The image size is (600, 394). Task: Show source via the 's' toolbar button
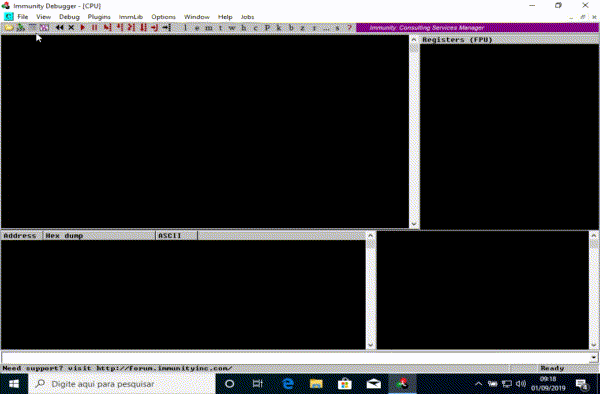pyautogui.click(x=338, y=28)
